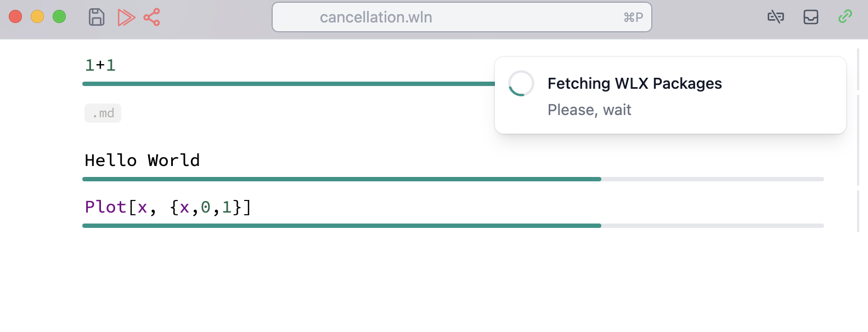Click the green maximize window button
Screen dimensions: 868x332
tap(59, 17)
